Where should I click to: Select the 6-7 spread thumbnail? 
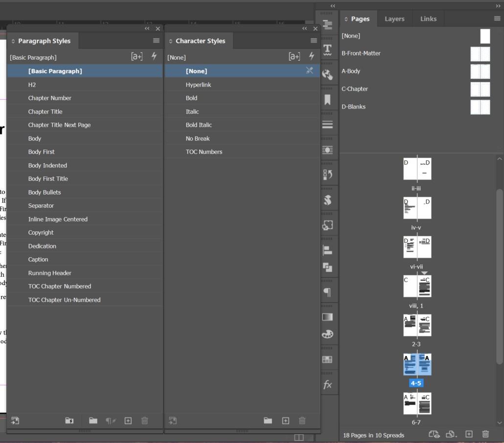[417, 403]
